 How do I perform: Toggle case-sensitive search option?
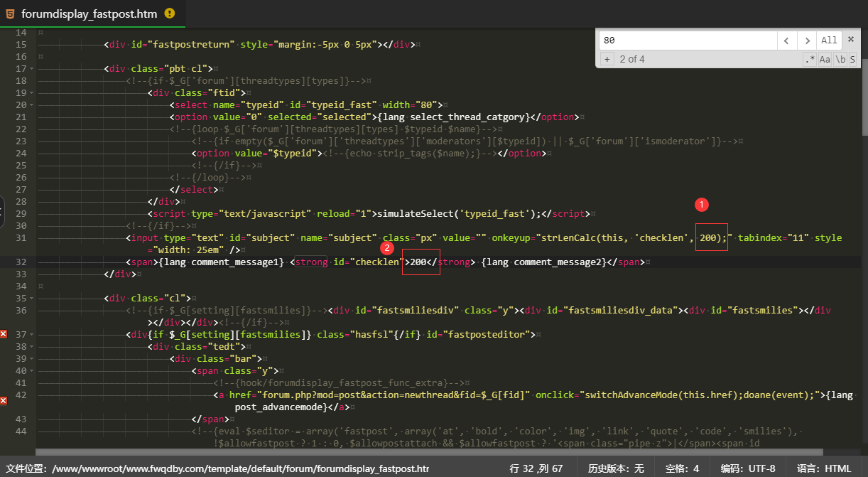pyautogui.click(x=825, y=60)
